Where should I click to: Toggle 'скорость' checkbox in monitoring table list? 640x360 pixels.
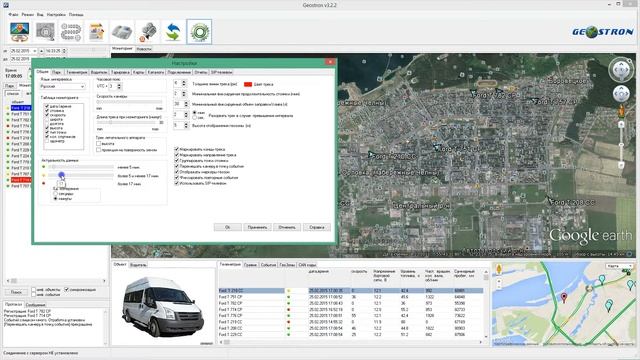point(47,115)
